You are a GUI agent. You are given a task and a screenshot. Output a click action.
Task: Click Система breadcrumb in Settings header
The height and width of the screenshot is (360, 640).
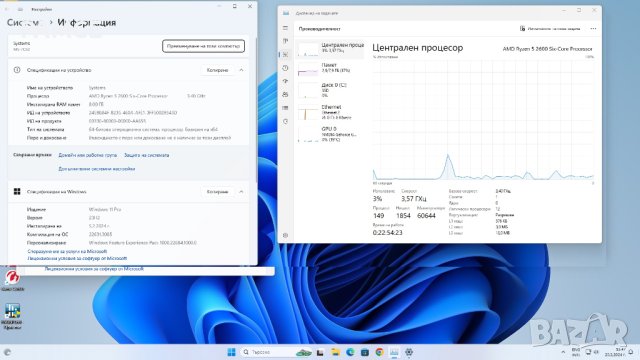coord(24,22)
